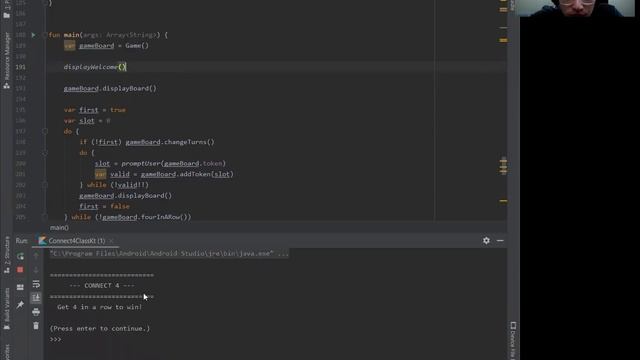Click highlighted var keyword before gameBoard
Viewport: 640px width, 360px height.
70,46
